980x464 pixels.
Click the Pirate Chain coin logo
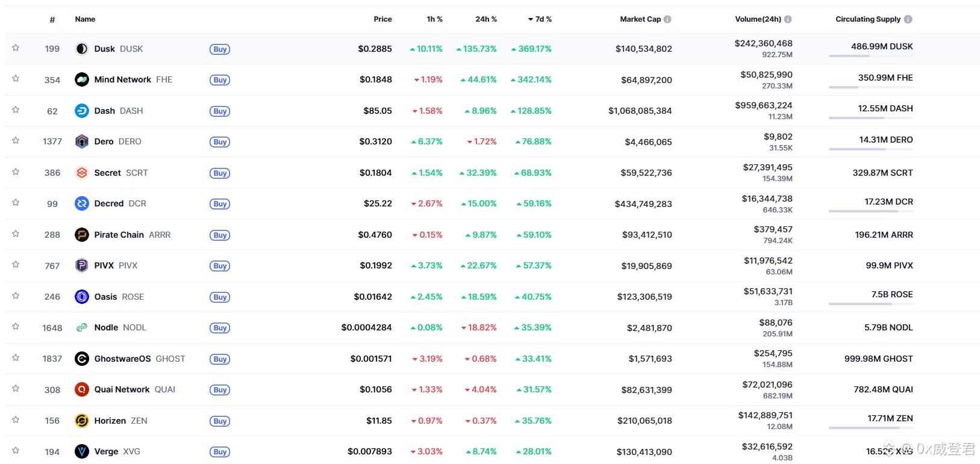[82, 235]
